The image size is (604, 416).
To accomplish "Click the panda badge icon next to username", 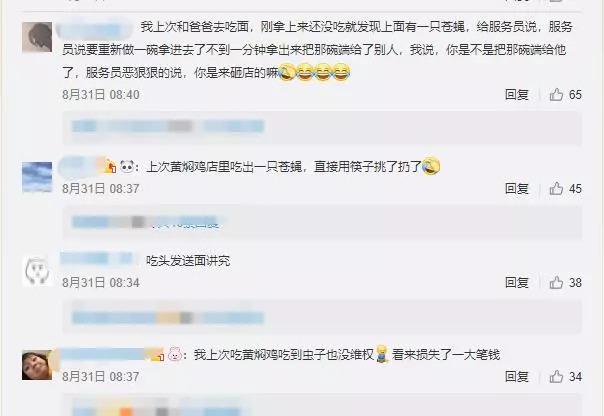I will click(x=127, y=166).
